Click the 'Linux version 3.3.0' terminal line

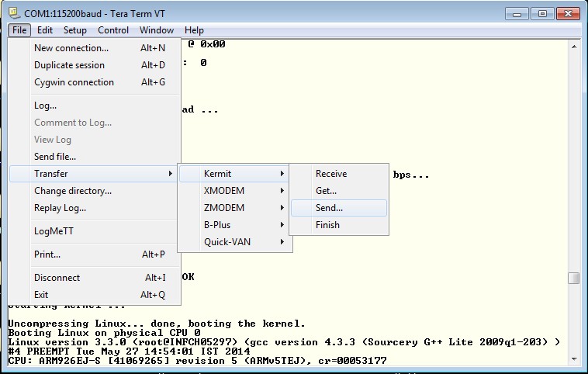284,342
